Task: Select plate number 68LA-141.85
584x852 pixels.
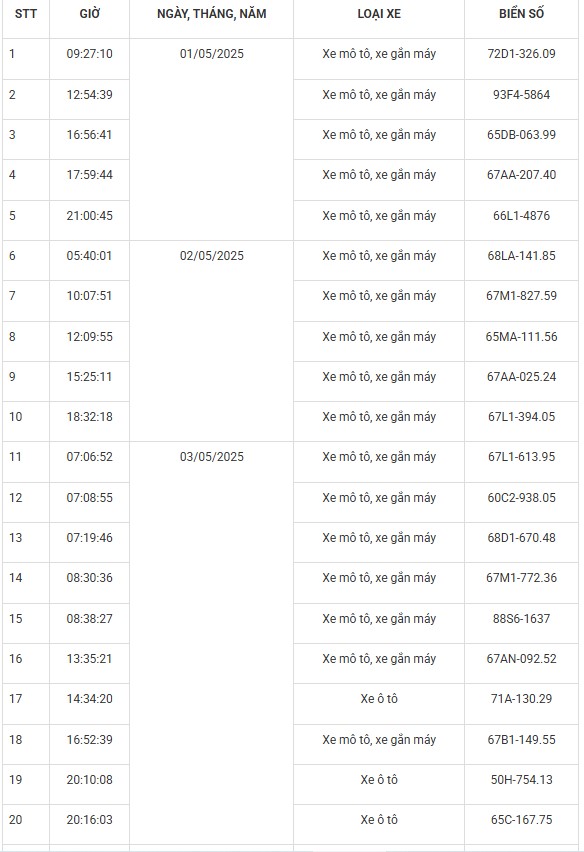Action: (522, 256)
